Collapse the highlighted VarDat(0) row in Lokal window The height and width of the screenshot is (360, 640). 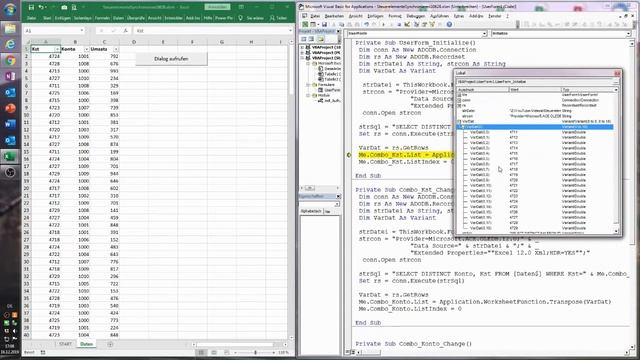tap(461, 127)
